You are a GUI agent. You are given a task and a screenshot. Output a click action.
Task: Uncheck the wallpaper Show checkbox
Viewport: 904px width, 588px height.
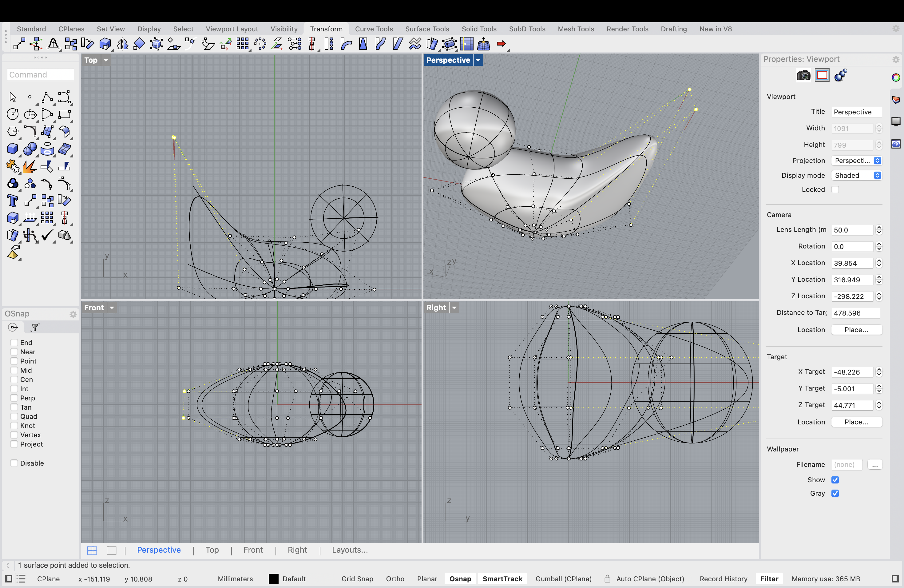coord(835,480)
